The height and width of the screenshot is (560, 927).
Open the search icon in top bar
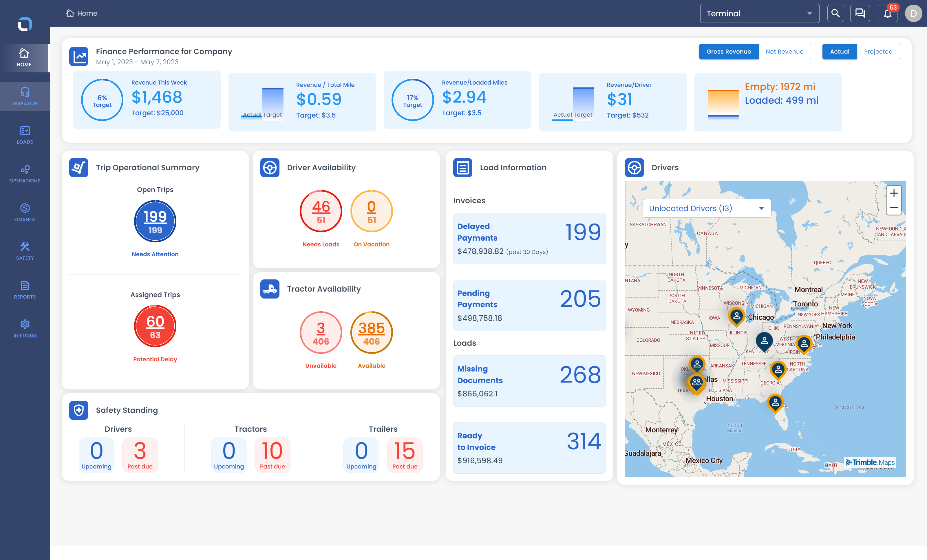coord(835,14)
